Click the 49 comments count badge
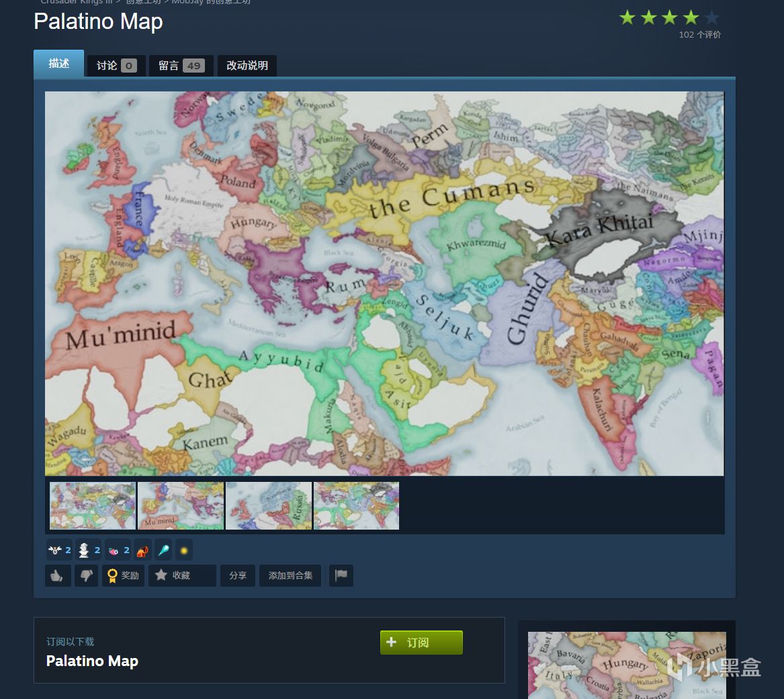784x699 pixels. pos(193,66)
